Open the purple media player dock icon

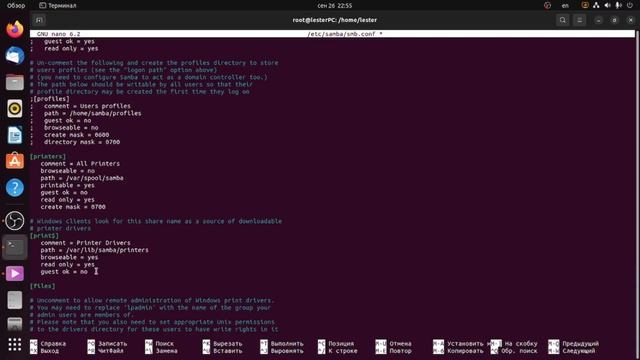(x=15, y=273)
